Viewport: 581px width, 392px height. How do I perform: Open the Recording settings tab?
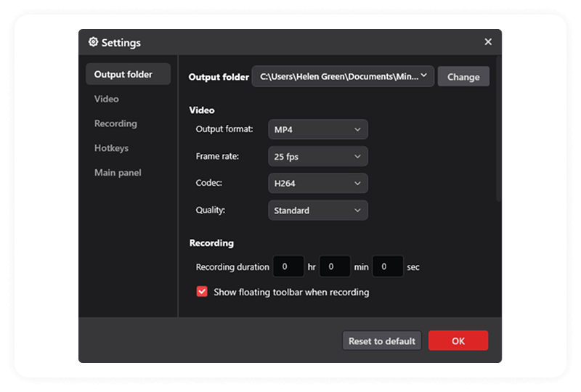[x=115, y=123]
